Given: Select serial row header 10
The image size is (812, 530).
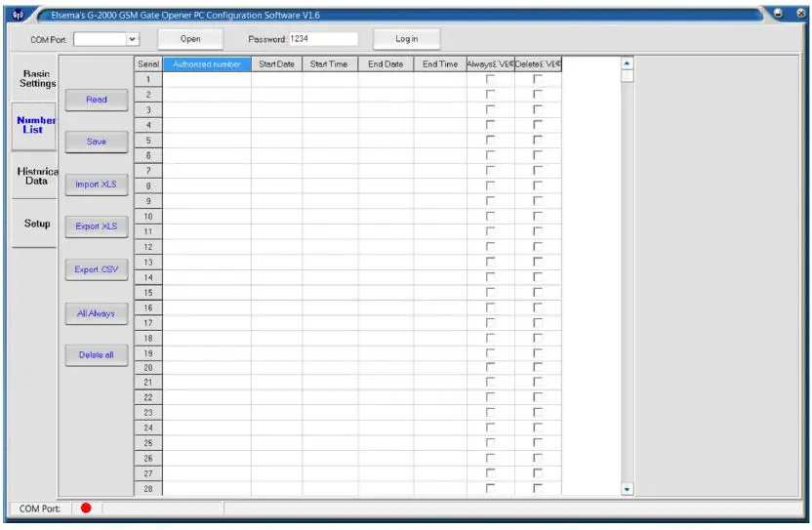Looking at the screenshot, I should click(x=148, y=216).
